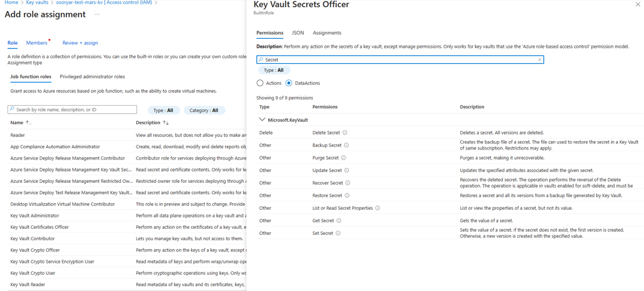The width and height of the screenshot is (644, 291).
Task: Open info icon next to Purge Secret
Action: (344, 158)
